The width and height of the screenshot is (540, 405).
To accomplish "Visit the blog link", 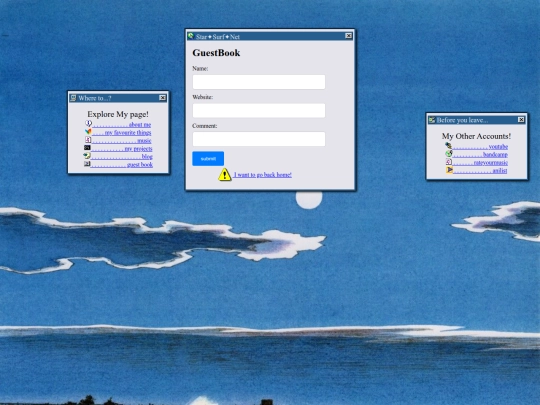I will click(122, 157).
